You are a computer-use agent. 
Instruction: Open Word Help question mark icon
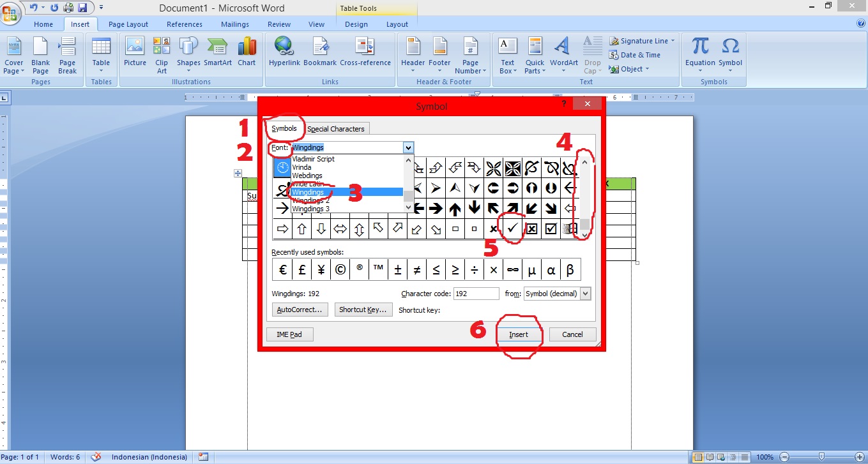(860, 24)
